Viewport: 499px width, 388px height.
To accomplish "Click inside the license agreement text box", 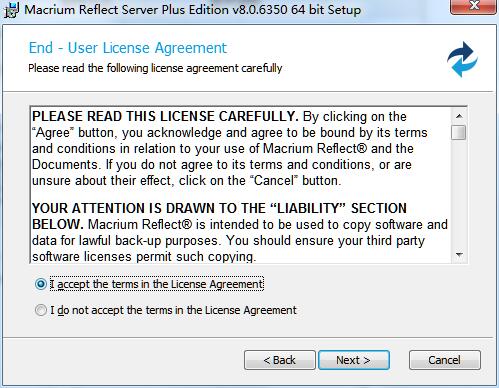I will coord(241,185).
